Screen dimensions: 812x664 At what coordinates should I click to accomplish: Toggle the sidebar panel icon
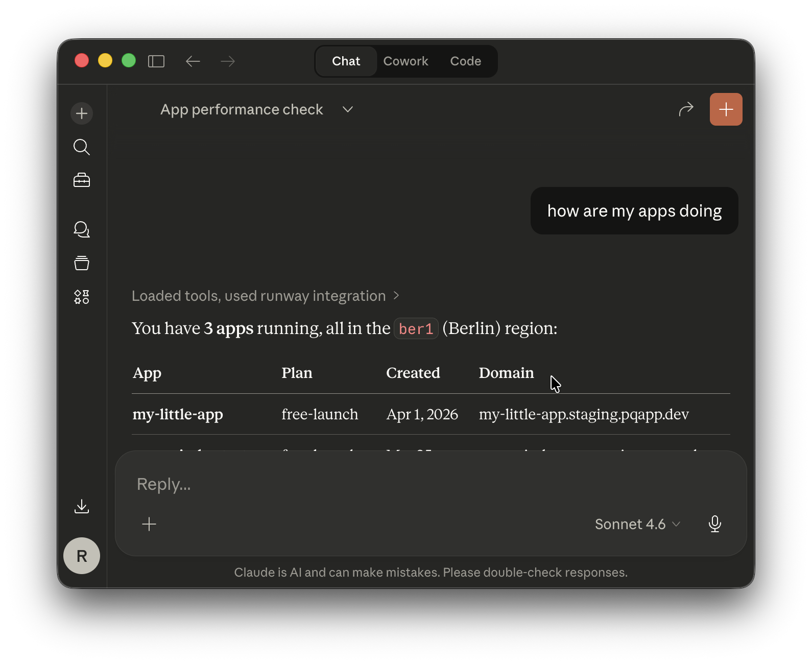(x=156, y=61)
